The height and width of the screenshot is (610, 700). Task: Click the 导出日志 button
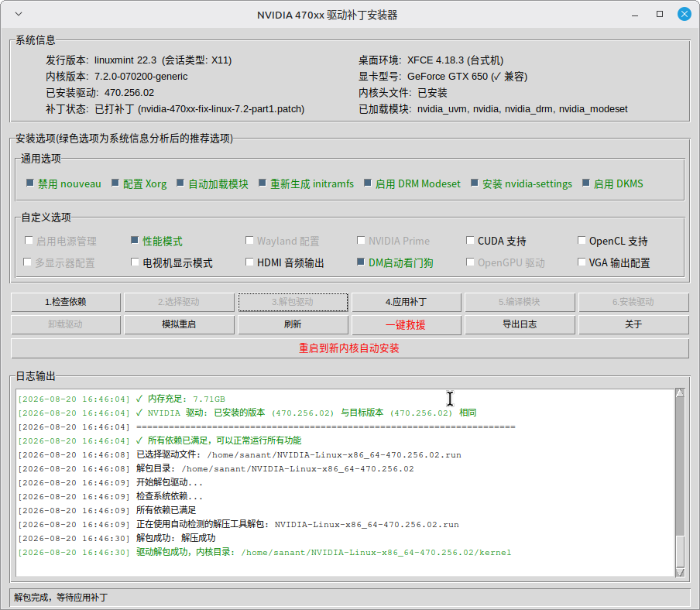pos(520,324)
